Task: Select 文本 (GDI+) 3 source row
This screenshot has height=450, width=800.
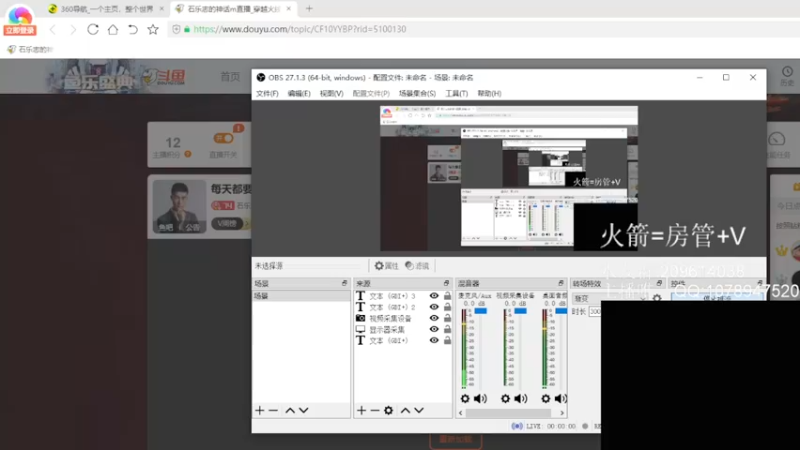Action: coord(403,296)
